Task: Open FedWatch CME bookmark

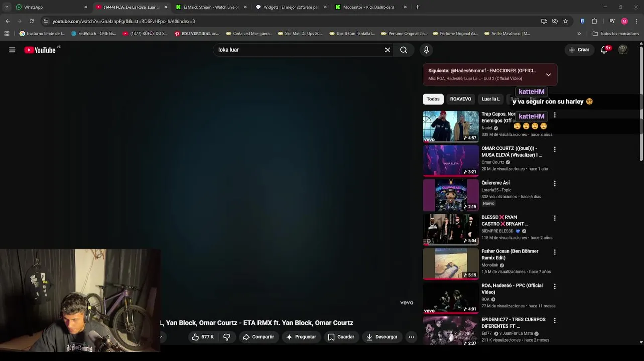Action: [x=94, y=34]
